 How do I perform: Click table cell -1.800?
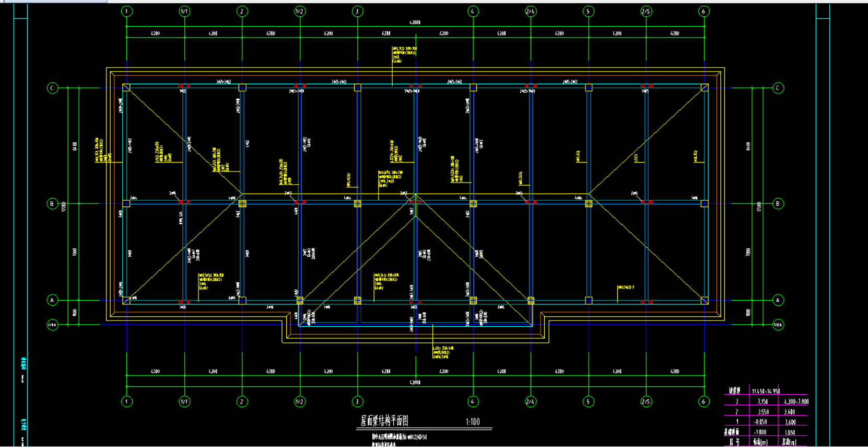(760, 432)
